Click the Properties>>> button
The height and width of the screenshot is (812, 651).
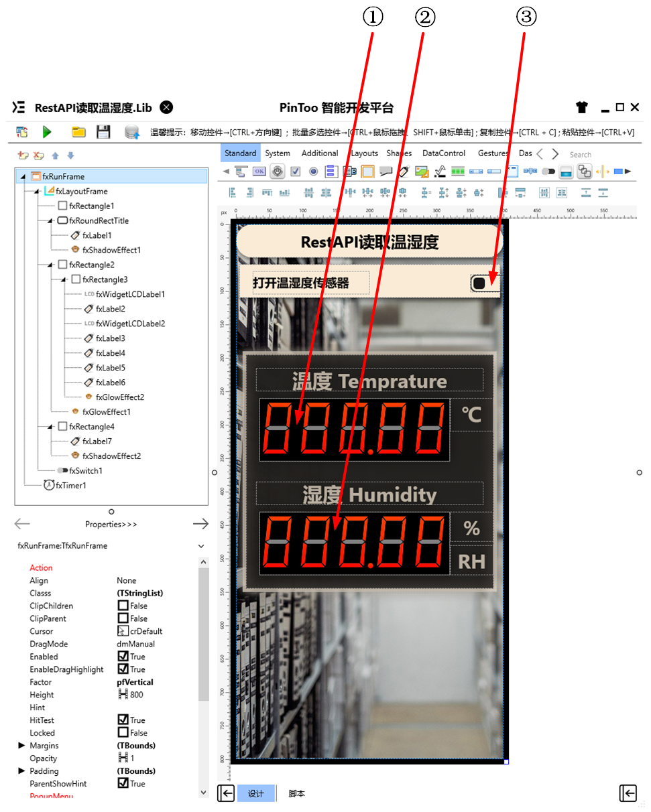pos(111,524)
